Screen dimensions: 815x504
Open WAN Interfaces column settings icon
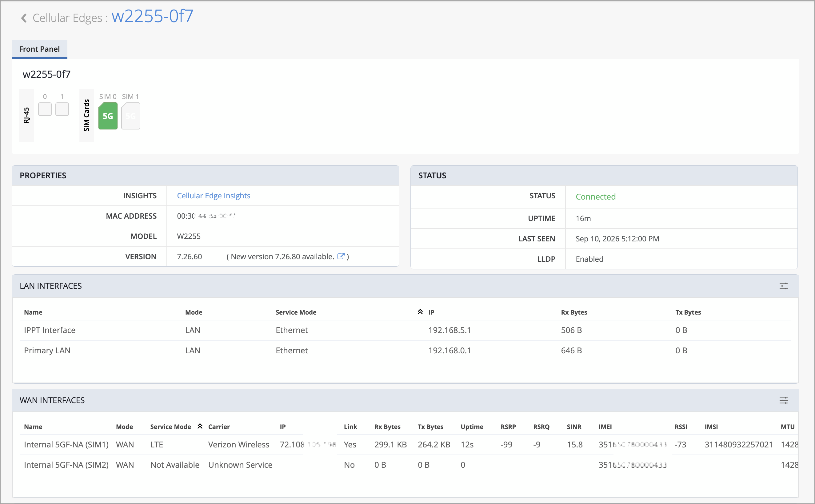coord(784,400)
